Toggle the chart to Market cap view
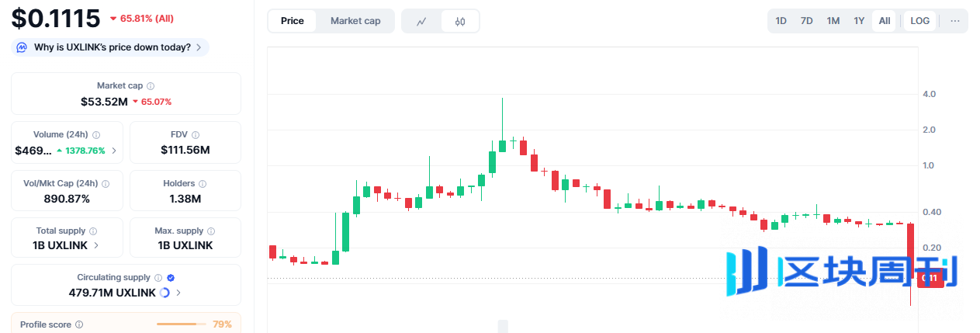Viewport: 980px width, 333px height. [x=355, y=21]
